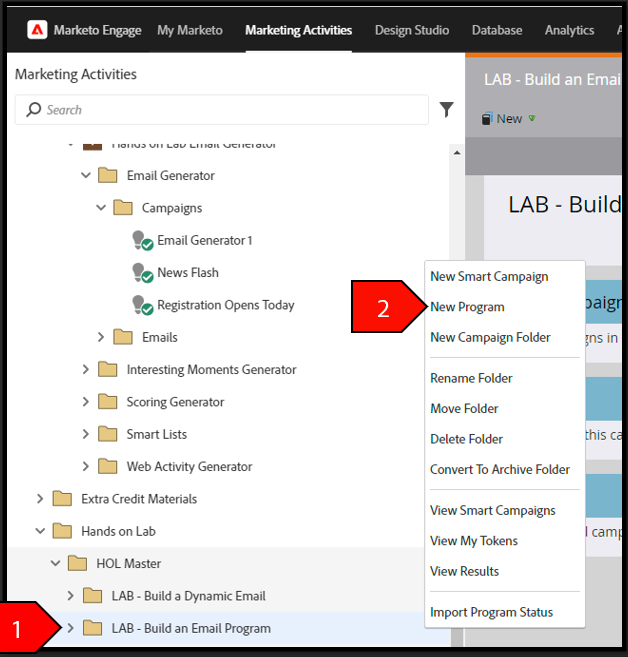Viewport: 628px width, 657px height.
Task: Select Email Generator 1 campaign label
Action: click(205, 241)
